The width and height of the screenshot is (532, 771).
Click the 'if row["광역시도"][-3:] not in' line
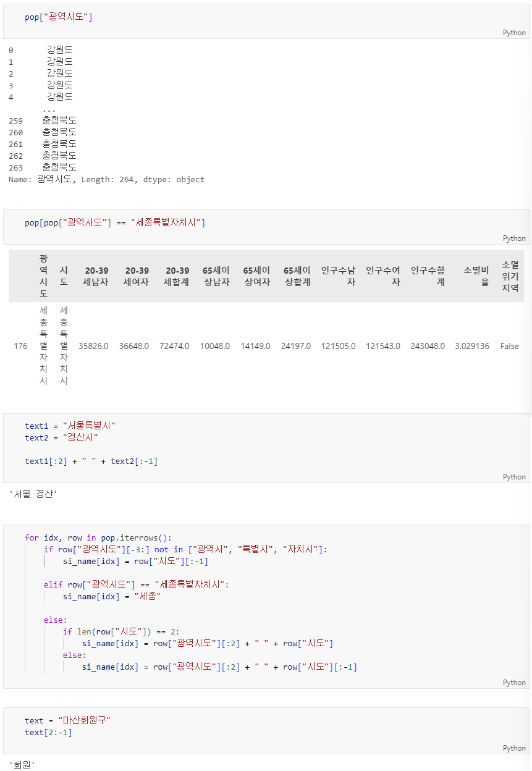[185, 549]
